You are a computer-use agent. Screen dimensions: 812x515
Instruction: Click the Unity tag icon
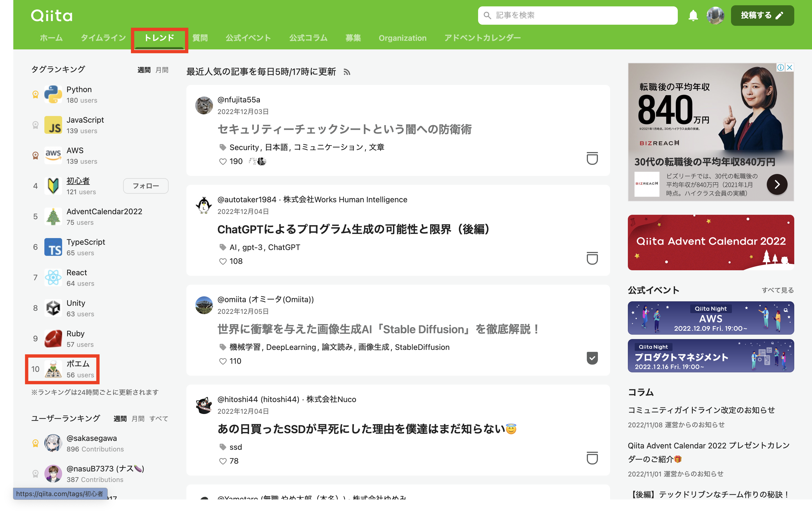(53, 308)
